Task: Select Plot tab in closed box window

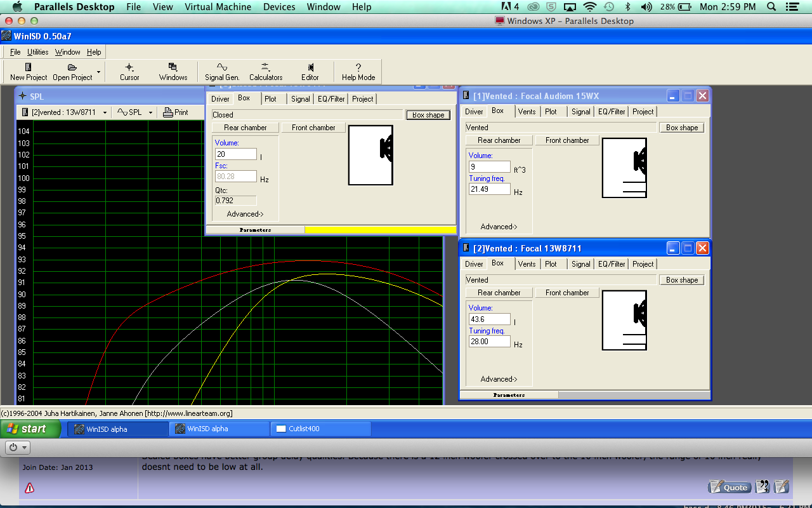Action: pos(271,99)
